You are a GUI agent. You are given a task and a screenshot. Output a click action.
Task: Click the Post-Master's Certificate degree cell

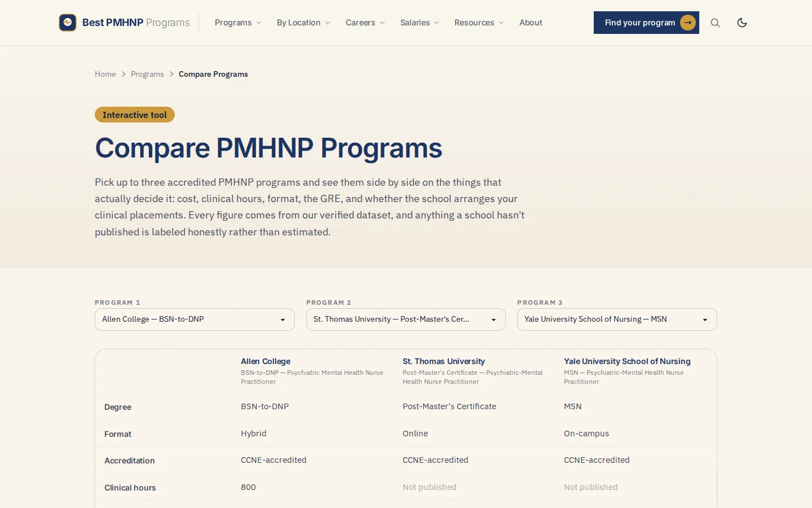[449, 406]
